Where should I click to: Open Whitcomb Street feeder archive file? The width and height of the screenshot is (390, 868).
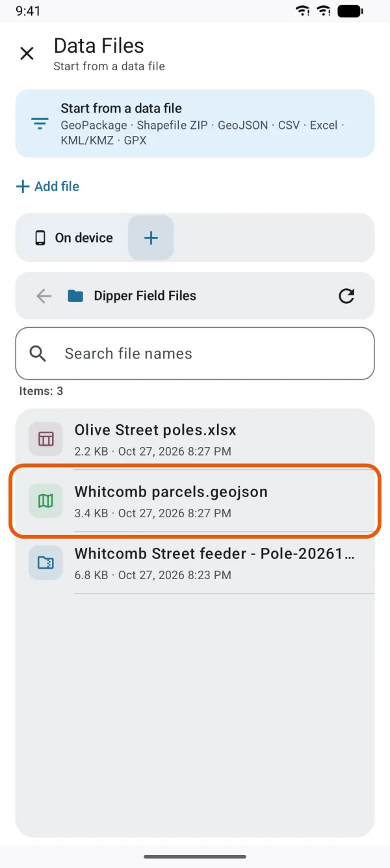[x=195, y=563]
